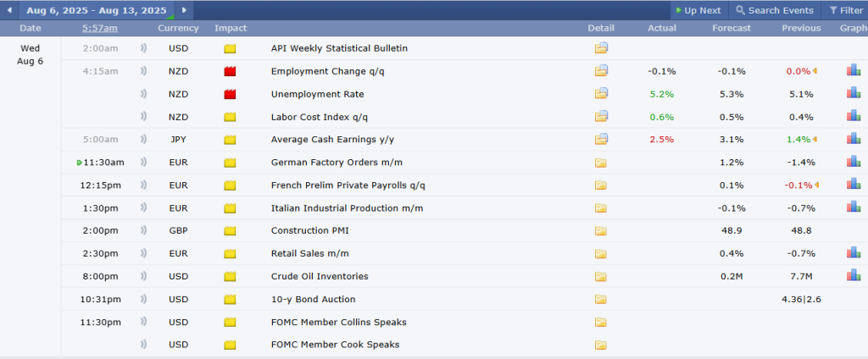Click yellow impact icon for 10-y Bond Auction
The width and height of the screenshot is (868, 359).
coord(230,299)
